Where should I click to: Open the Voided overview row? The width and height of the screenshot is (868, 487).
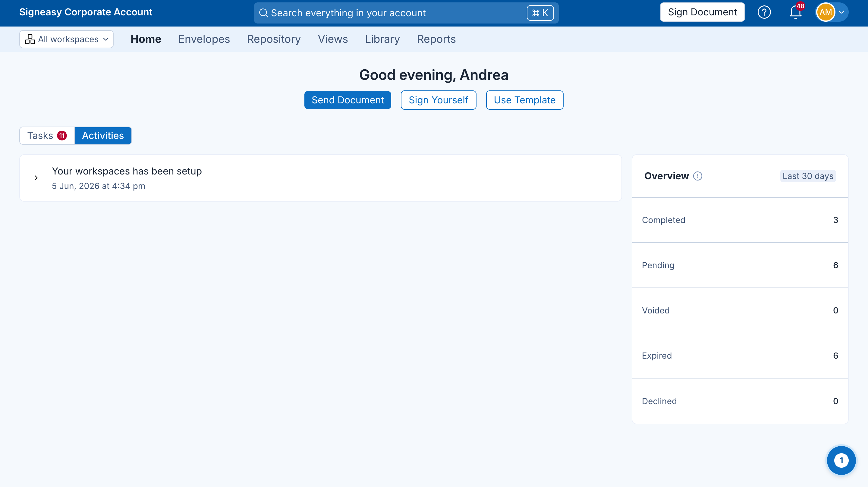tap(740, 310)
